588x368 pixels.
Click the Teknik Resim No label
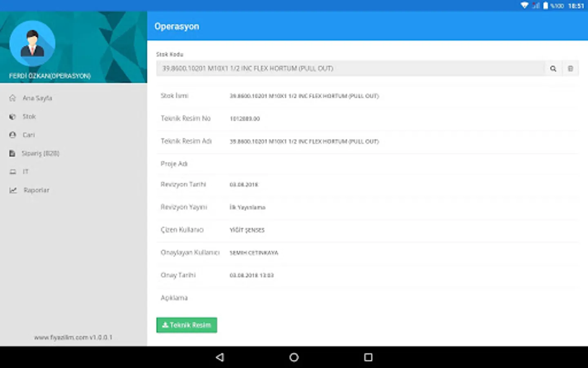[x=185, y=119]
